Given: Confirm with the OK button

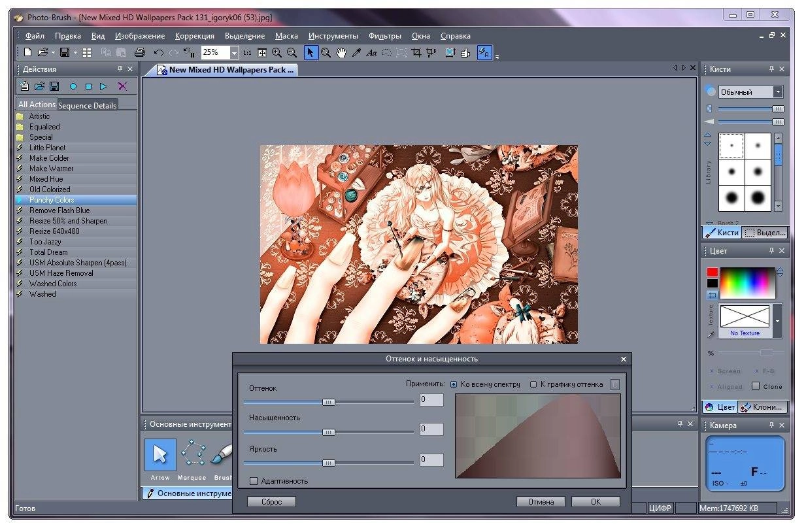Looking at the screenshot, I should 596,502.
